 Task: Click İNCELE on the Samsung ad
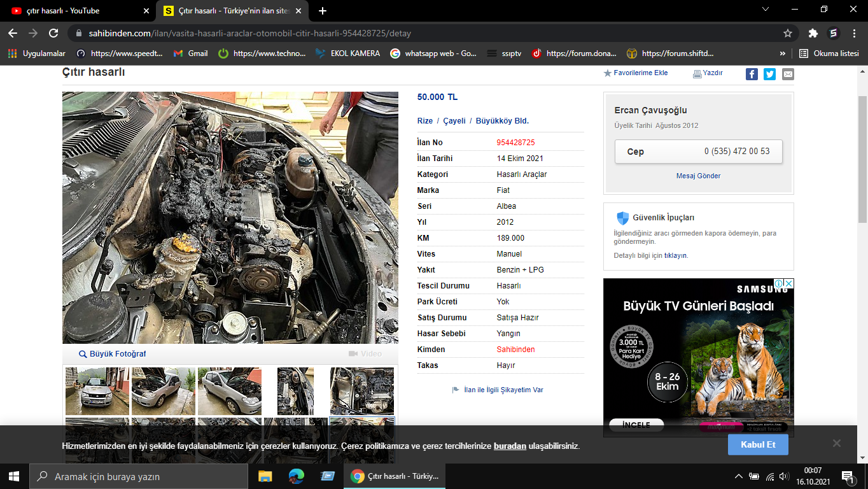tap(636, 425)
